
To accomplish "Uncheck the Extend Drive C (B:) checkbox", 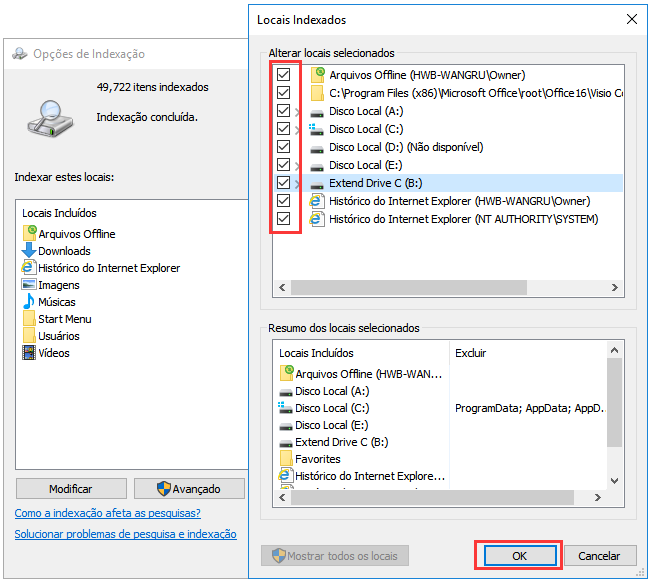I will 284,183.
